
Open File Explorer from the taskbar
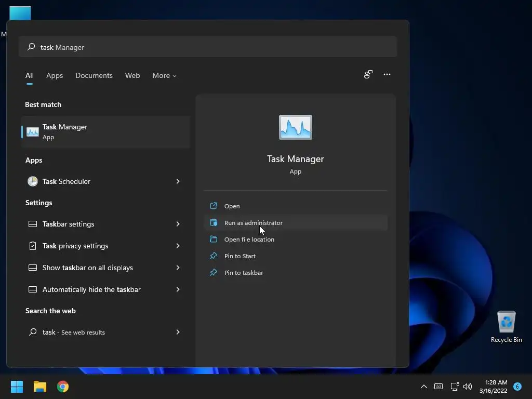(39, 387)
